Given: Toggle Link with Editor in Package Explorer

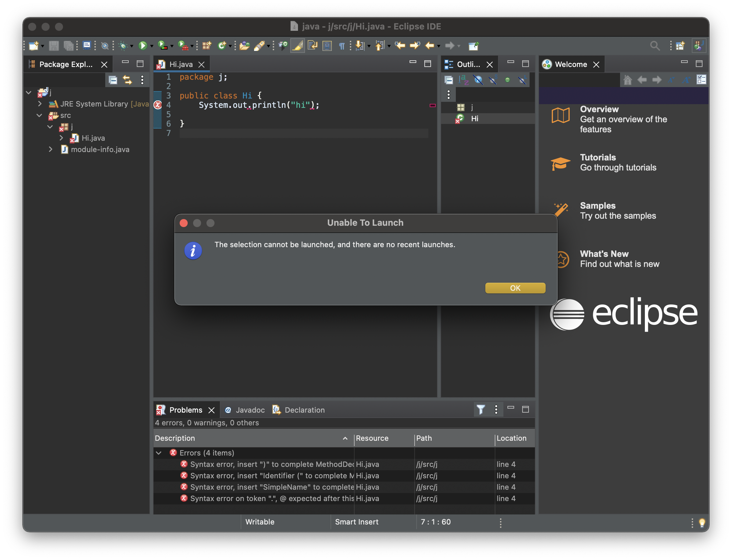Looking at the screenshot, I should click(x=127, y=80).
